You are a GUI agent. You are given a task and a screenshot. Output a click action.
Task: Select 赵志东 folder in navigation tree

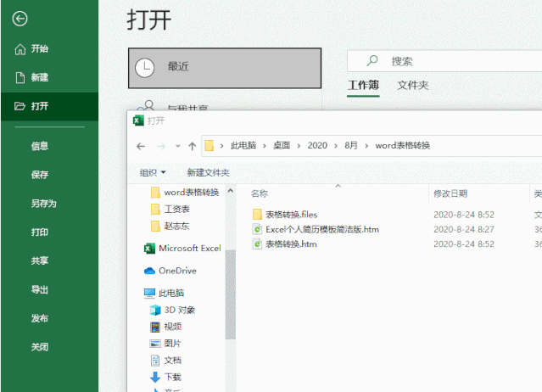pyautogui.click(x=170, y=226)
